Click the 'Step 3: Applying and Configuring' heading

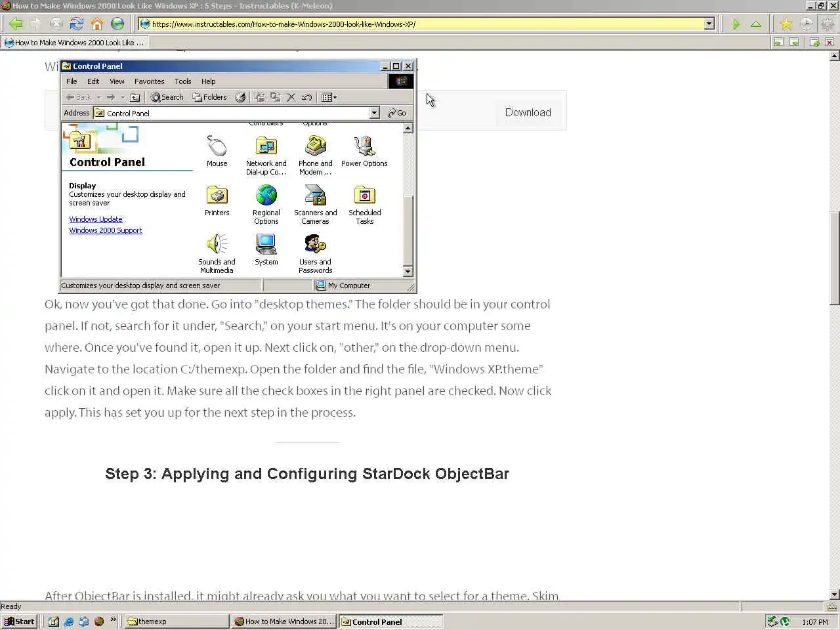(307, 474)
